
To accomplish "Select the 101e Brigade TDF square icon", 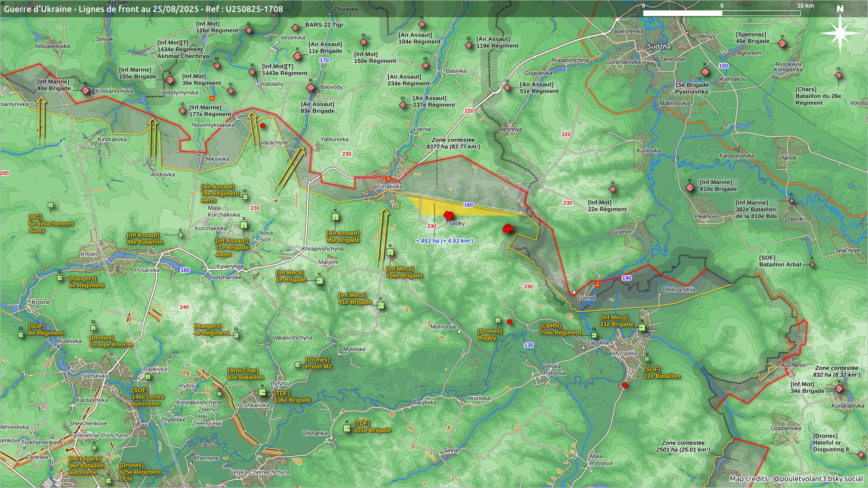I will click(x=347, y=428).
